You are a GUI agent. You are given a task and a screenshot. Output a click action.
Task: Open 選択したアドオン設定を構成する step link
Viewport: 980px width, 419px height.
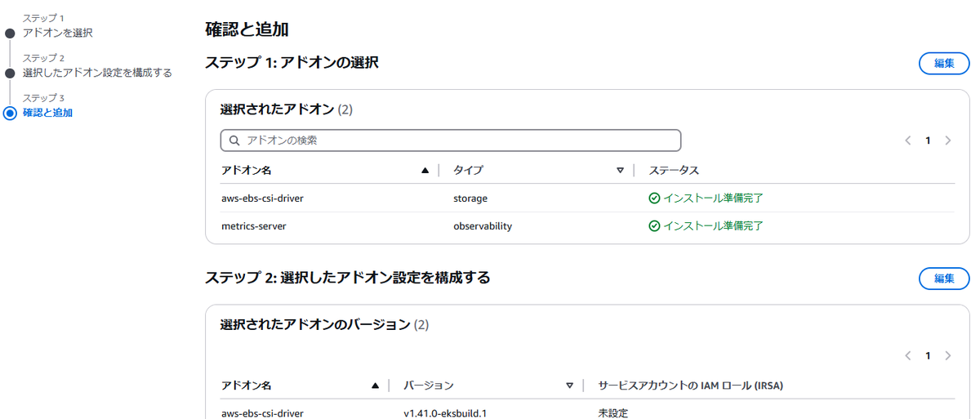tap(97, 73)
